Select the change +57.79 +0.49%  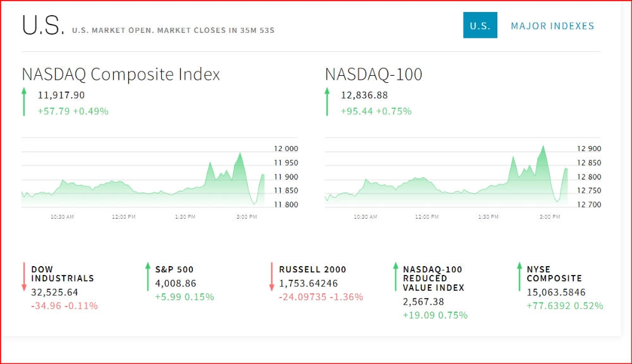[x=73, y=111]
